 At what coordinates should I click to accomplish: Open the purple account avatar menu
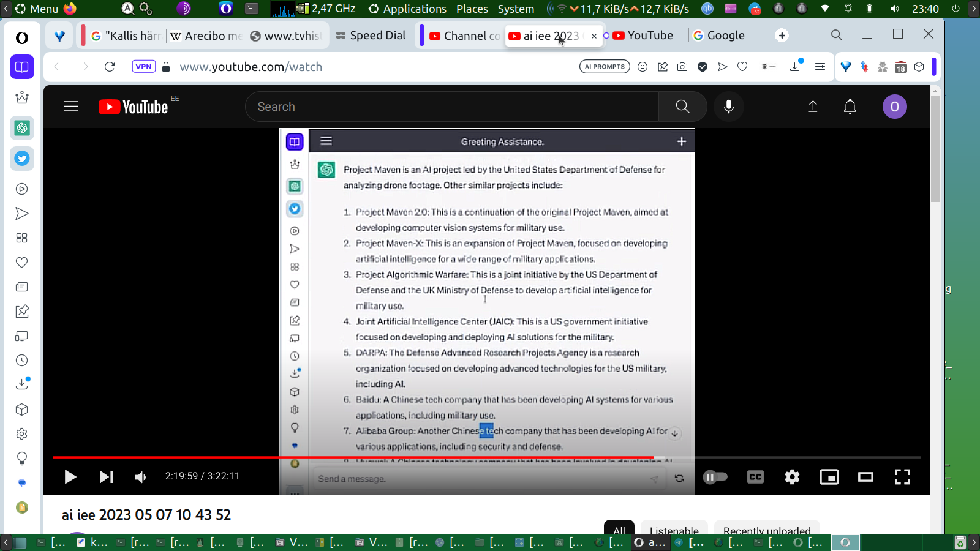click(x=894, y=107)
